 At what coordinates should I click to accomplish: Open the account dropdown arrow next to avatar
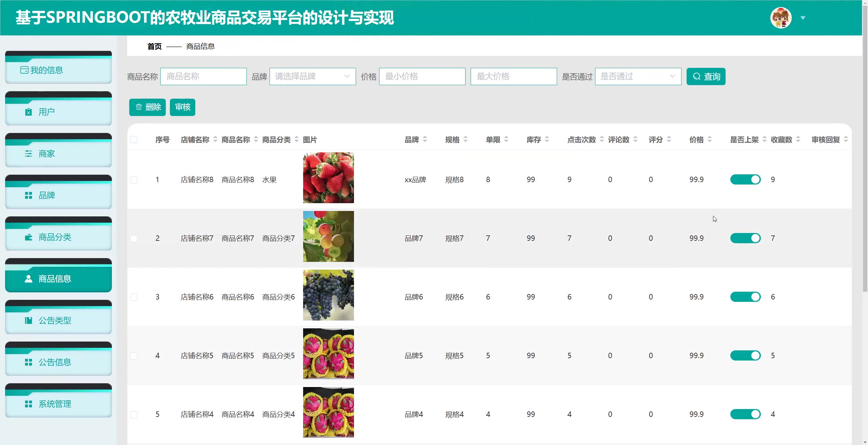pyautogui.click(x=803, y=18)
